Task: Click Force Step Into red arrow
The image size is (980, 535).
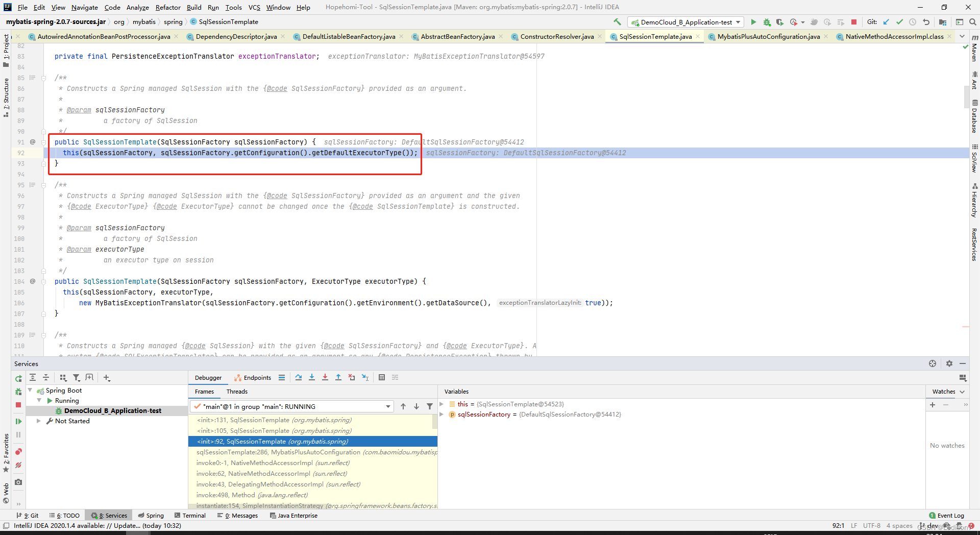Action: click(325, 377)
